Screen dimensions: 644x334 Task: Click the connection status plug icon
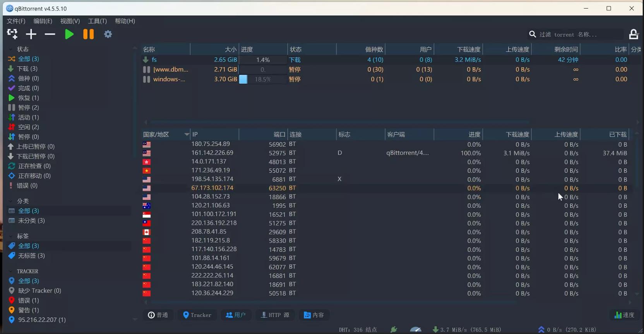(x=394, y=329)
